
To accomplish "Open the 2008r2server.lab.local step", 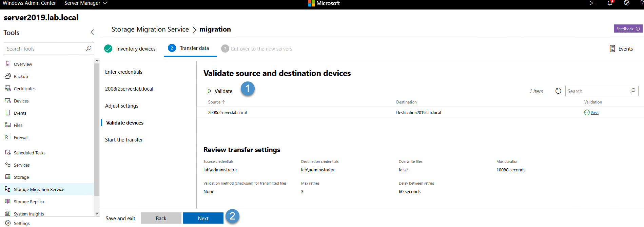I will coord(129,89).
